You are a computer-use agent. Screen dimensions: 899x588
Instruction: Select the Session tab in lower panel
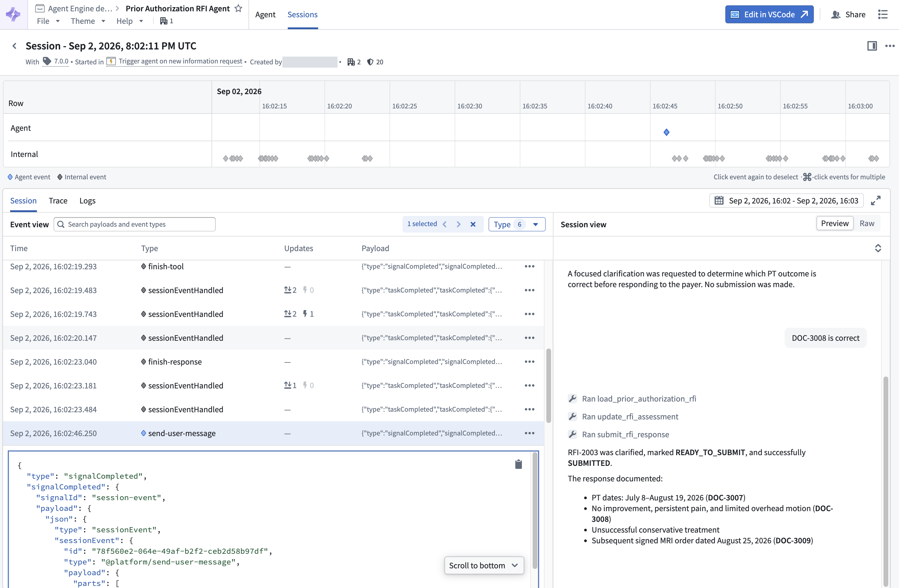click(x=24, y=200)
